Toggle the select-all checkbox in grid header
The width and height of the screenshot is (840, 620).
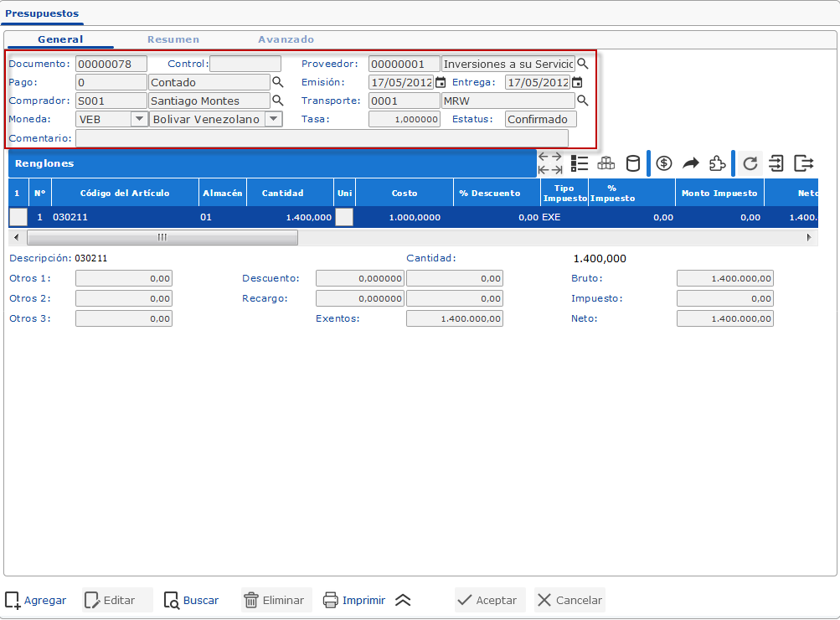coord(17,193)
